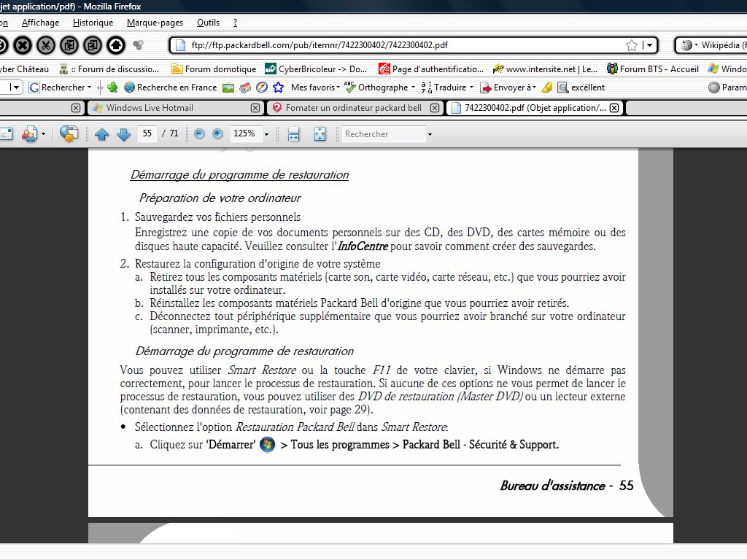The height and width of the screenshot is (560, 747).
Task: Close the 7422300402.pdf tab
Action: 614,108
